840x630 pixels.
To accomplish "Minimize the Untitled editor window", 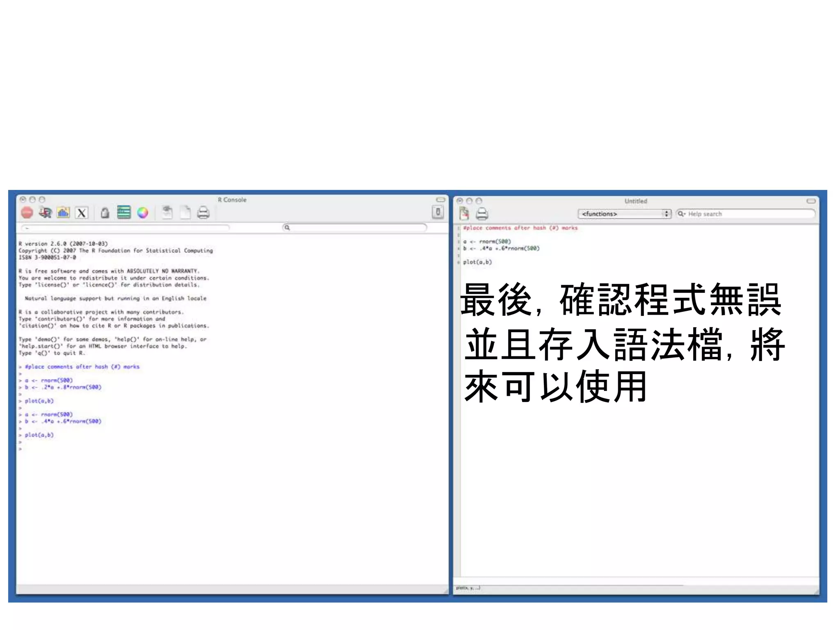I will (x=469, y=201).
